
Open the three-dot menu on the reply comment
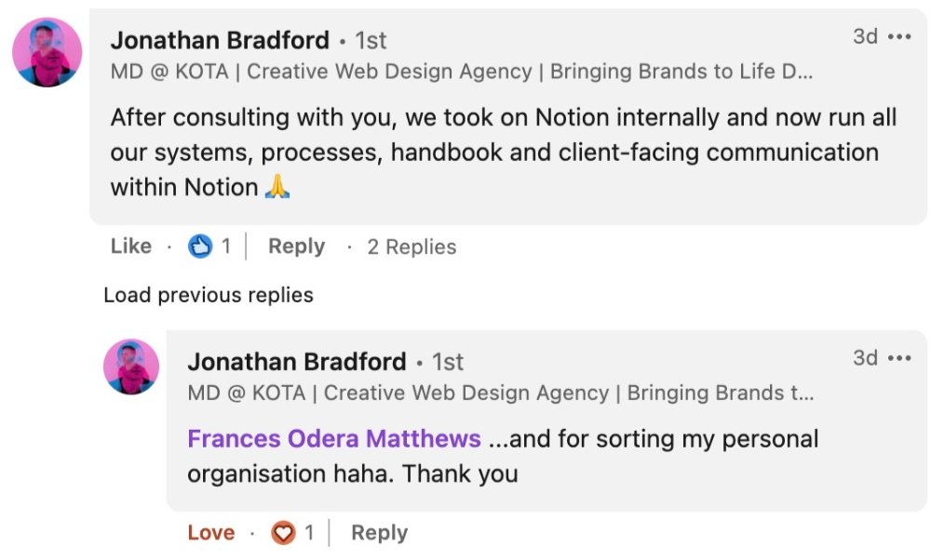tap(899, 358)
